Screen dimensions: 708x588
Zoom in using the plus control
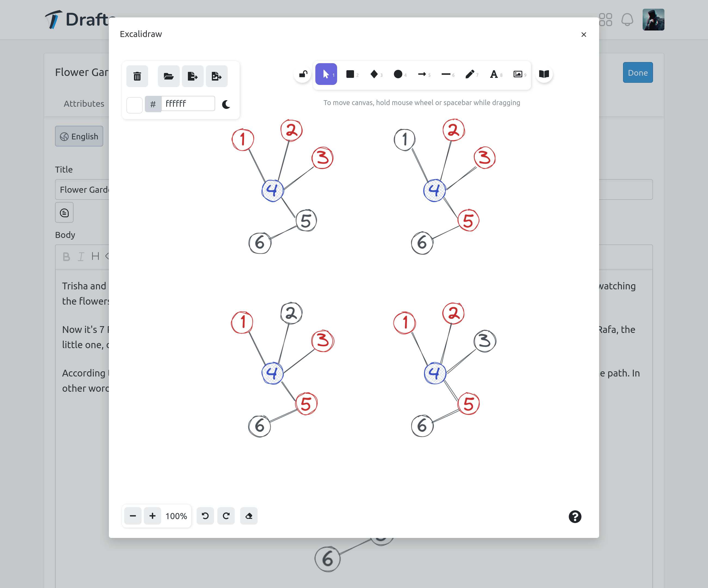[152, 516]
